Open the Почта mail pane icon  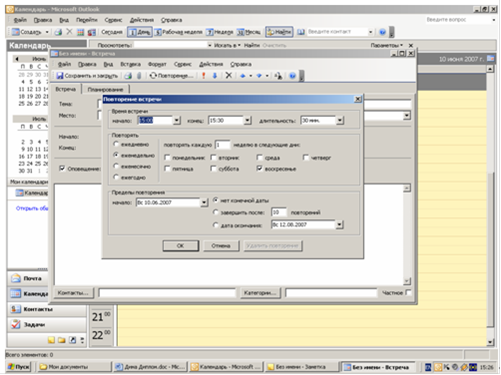pos(16,278)
